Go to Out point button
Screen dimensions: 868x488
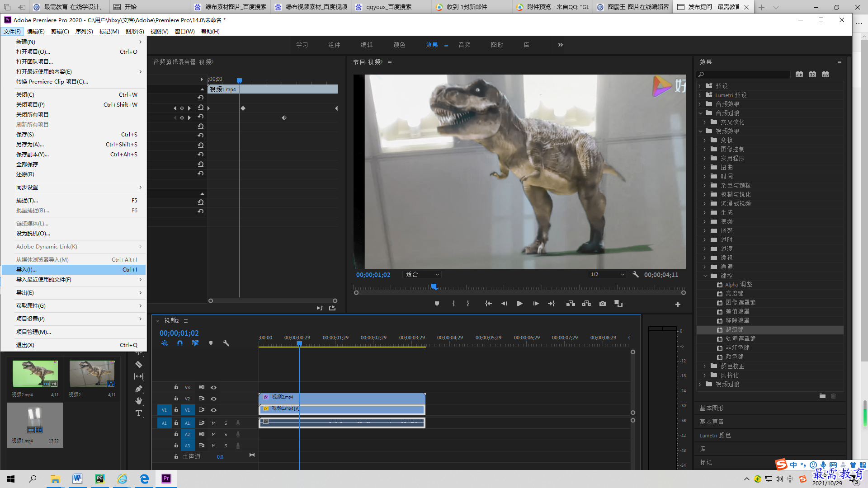551,304
